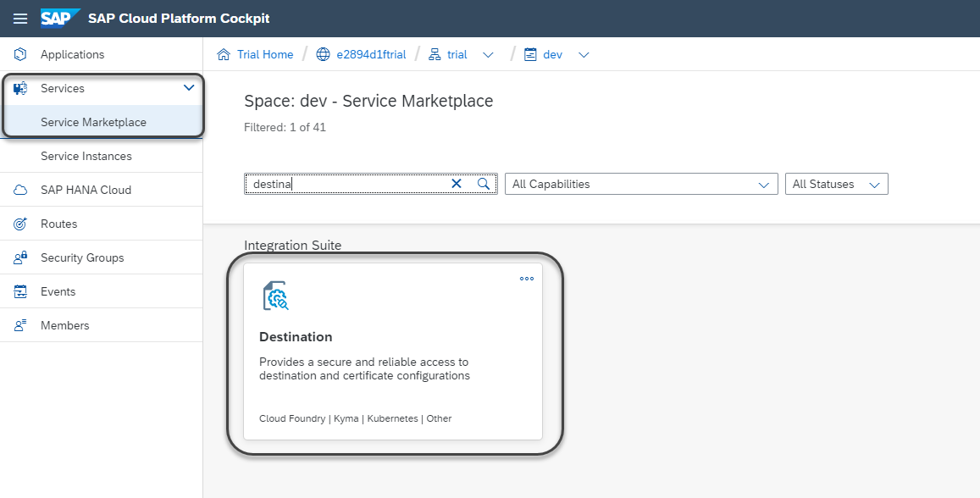Viewport: 980px width, 498px height.
Task: Click the SAP logo
Action: tap(61, 18)
